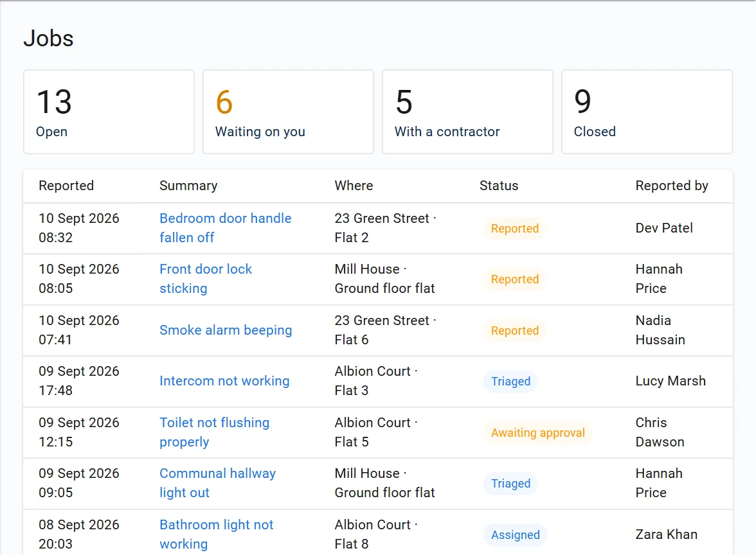Open the 13 Open jobs card

click(x=109, y=112)
